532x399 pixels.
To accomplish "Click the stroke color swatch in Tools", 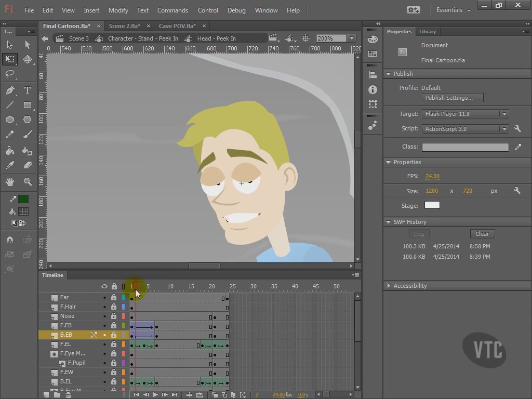I will (x=23, y=199).
